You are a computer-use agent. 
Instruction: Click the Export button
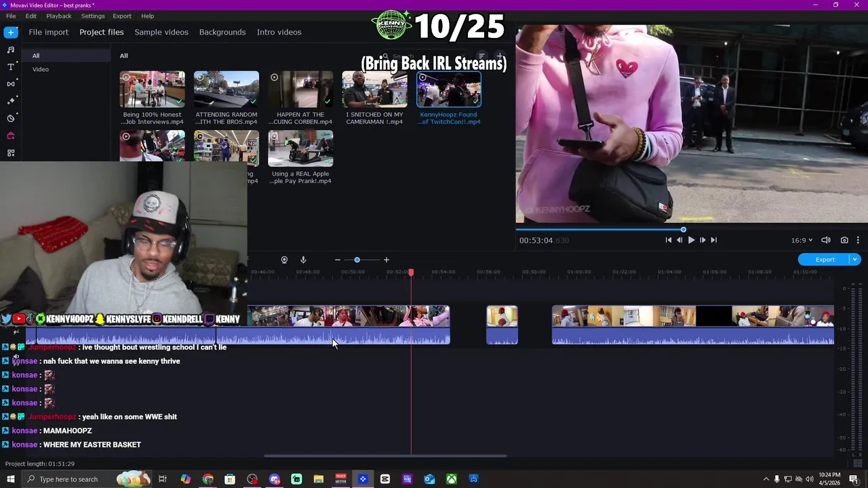click(x=825, y=260)
